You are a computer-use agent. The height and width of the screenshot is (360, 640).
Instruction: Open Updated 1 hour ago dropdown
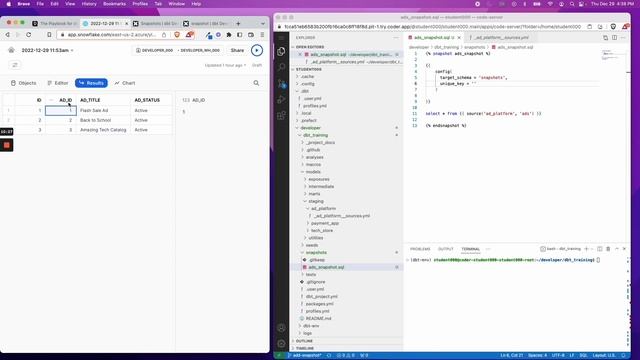pos(226,65)
